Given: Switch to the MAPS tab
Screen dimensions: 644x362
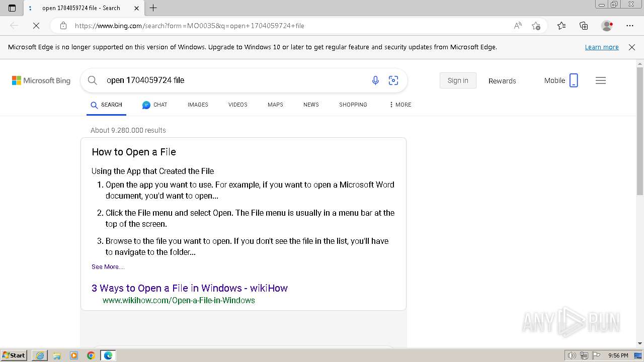Looking at the screenshot, I should tap(275, 105).
